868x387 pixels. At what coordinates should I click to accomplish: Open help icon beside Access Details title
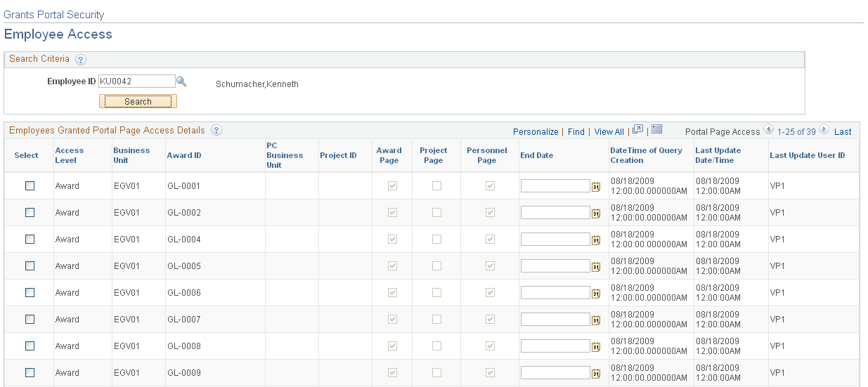click(x=216, y=131)
